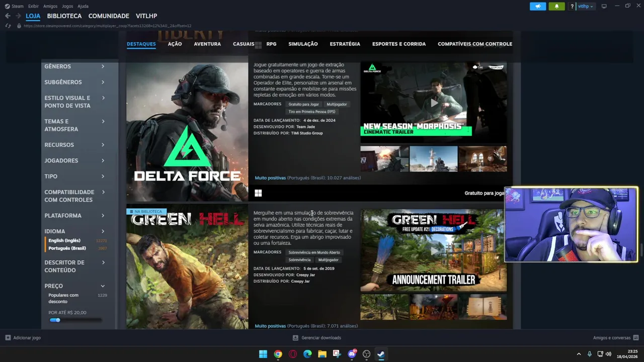Open Opera browser from the taskbar

[x=293, y=354]
